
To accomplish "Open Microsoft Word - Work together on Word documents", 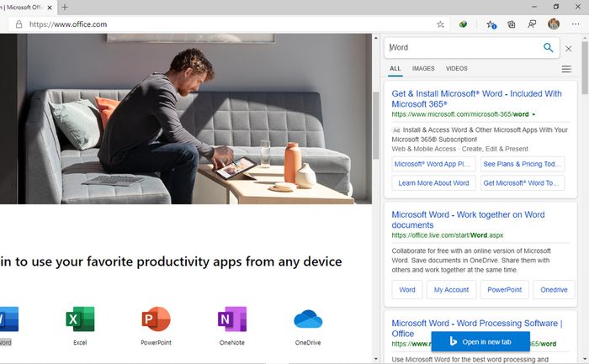I will 468,220.
